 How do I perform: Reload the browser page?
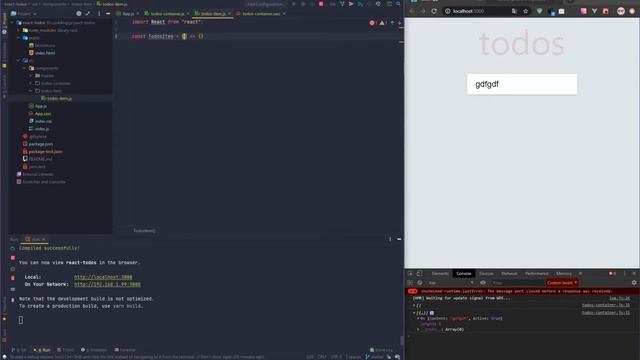click(434, 11)
